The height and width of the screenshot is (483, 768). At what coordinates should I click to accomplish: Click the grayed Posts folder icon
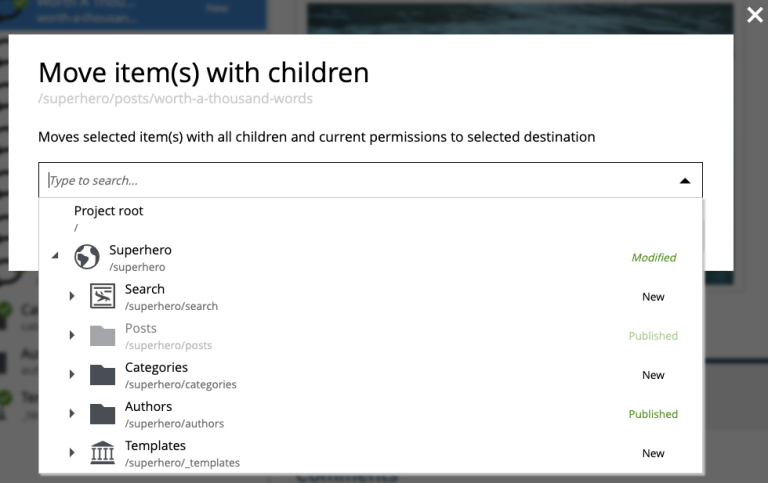click(102, 335)
